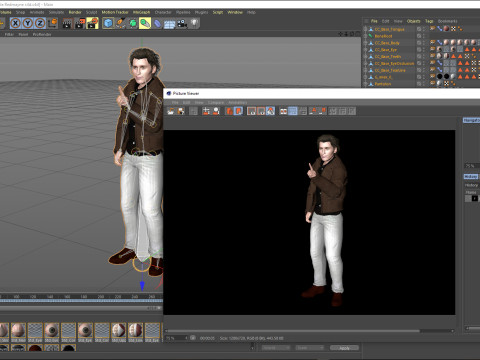The width and height of the screenshot is (480, 360).
Task: Expand the BoneRoot tree node
Action: coord(365,36)
